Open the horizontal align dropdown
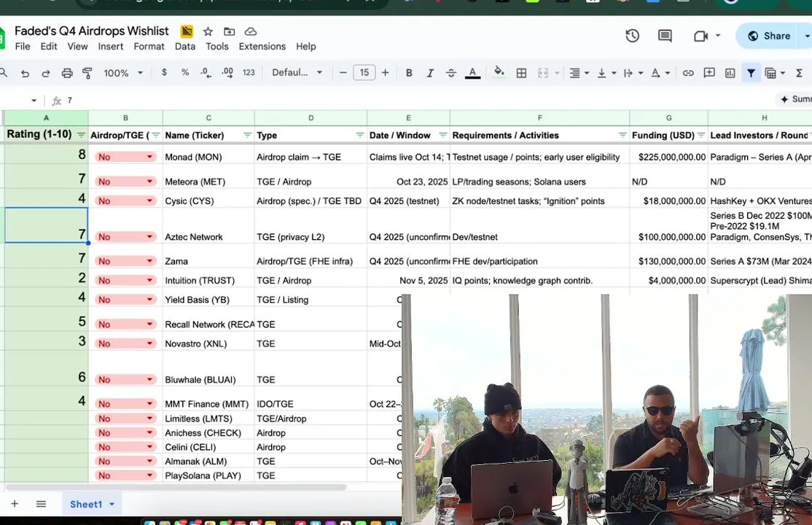The image size is (812, 525). [579, 73]
